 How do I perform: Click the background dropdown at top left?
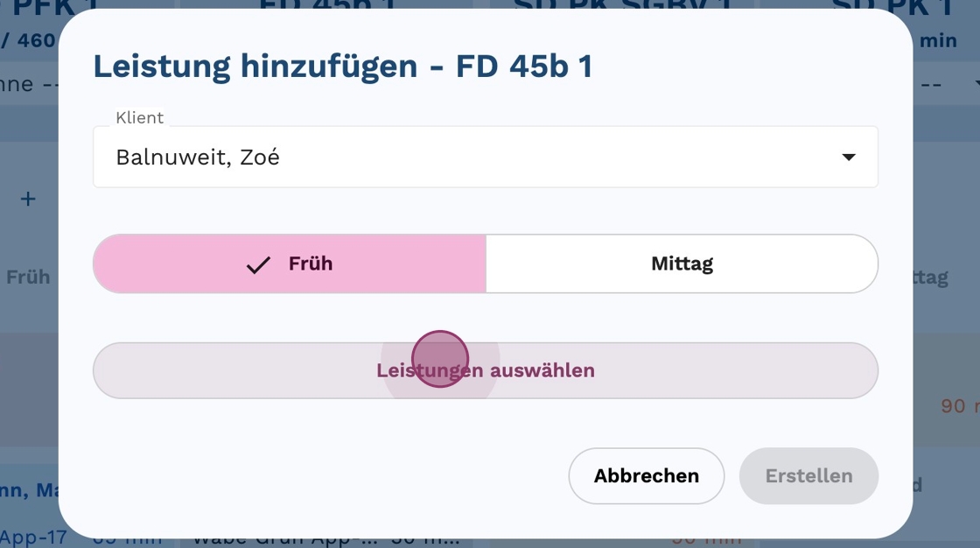[x=28, y=84]
